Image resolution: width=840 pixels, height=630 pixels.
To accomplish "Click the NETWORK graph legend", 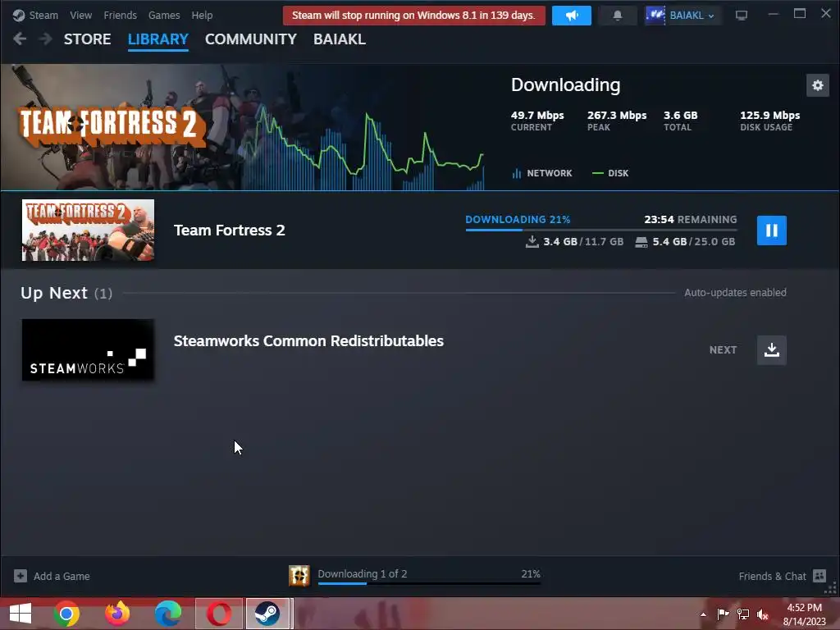I will 542,173.
